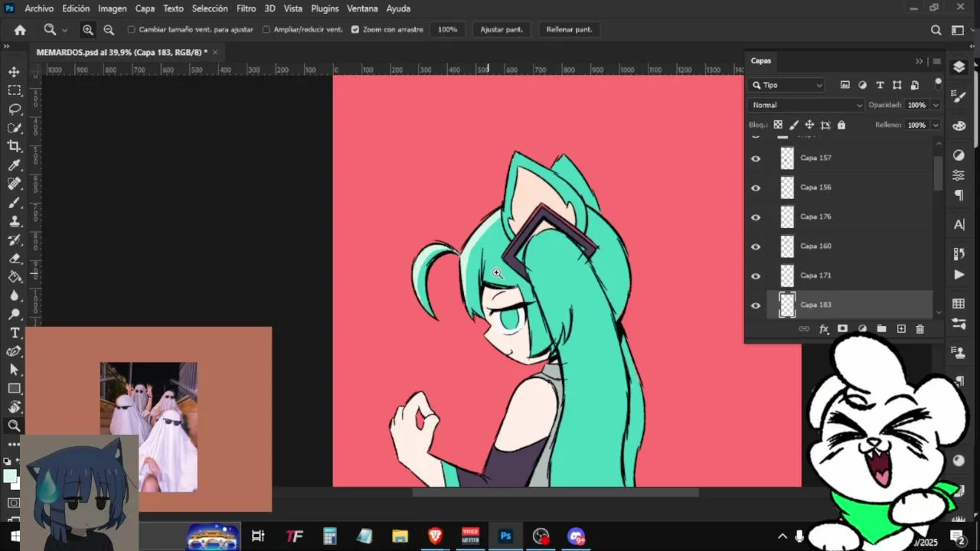Click the foreground color swatch
980x551 pixels.
9,476
